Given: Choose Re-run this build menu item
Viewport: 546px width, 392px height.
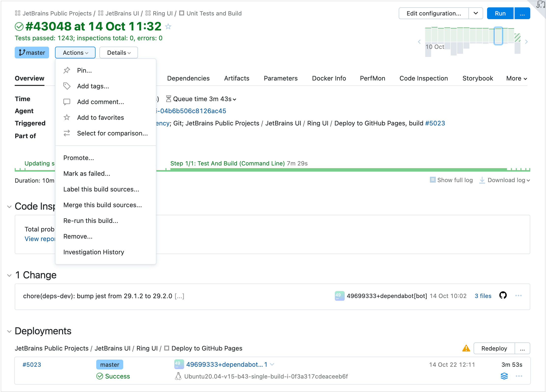Looking at the screenshot, I should click(91, 221).
